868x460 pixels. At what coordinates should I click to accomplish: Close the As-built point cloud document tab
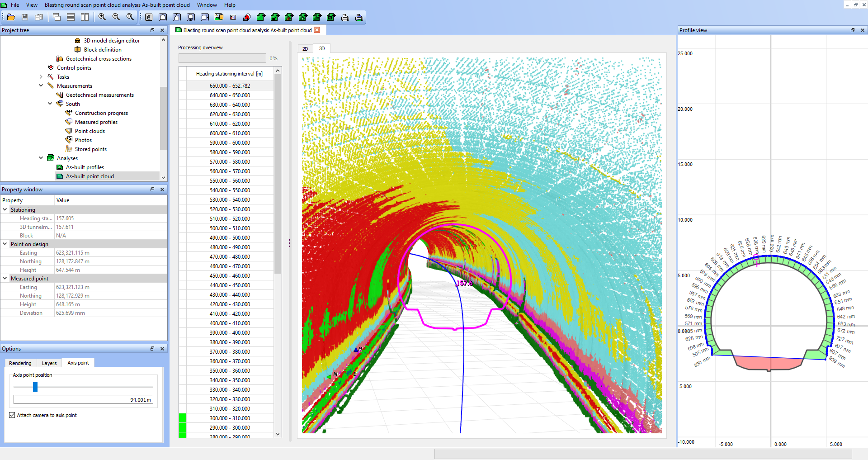317,30
